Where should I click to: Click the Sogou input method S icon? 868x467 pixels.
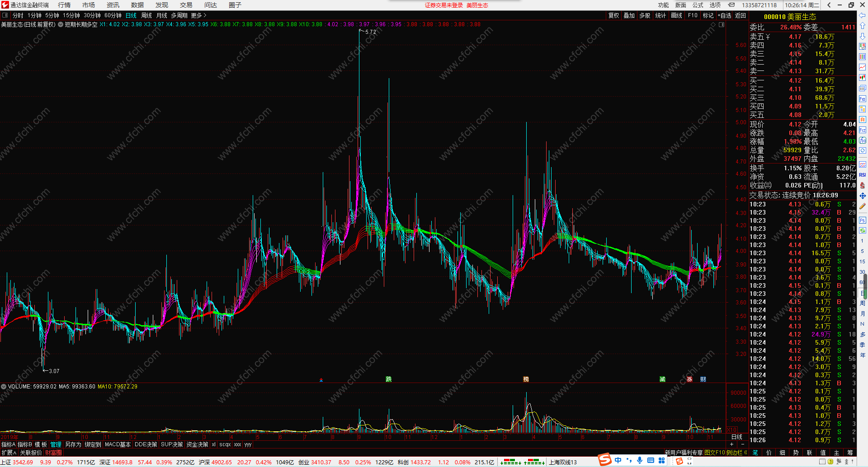pos(604,460)
